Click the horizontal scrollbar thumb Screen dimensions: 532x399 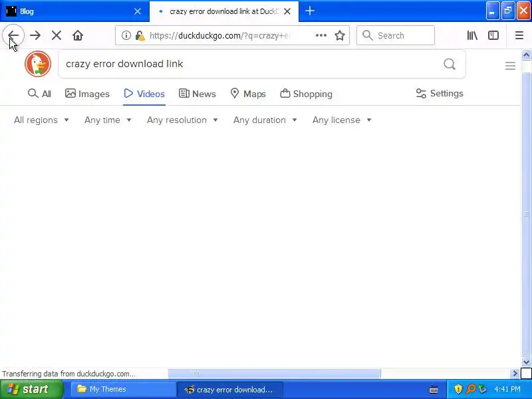click(274, 374)
